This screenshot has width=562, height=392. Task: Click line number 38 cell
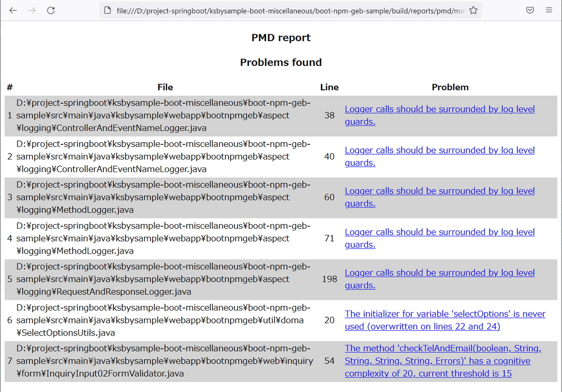coord(329,115)
